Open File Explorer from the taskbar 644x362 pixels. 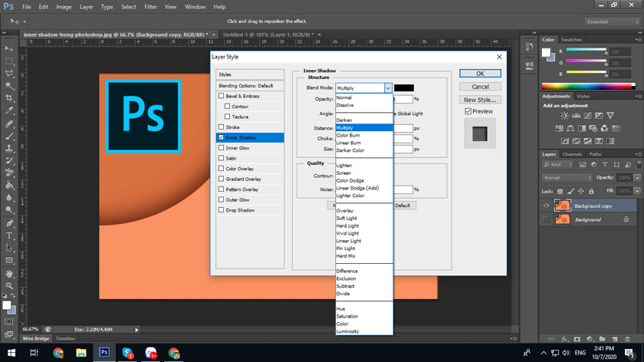coord(81,353)
